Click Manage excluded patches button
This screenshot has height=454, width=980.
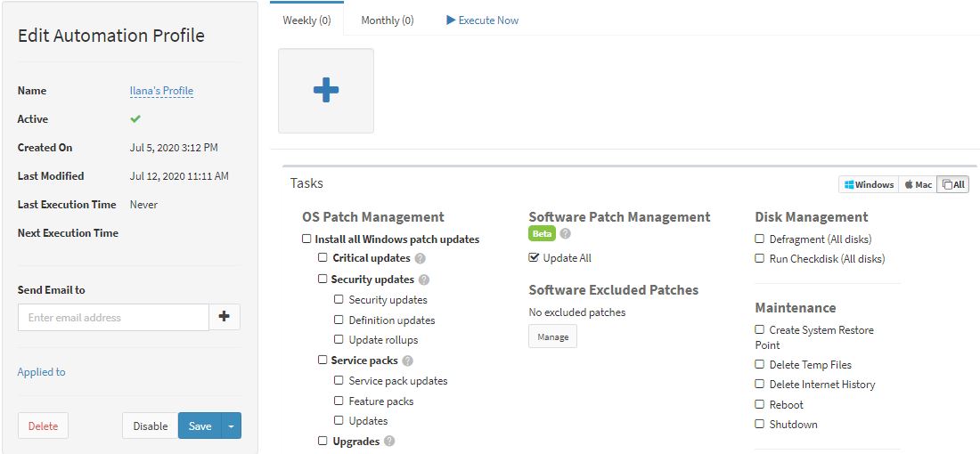tap(553, 336)
